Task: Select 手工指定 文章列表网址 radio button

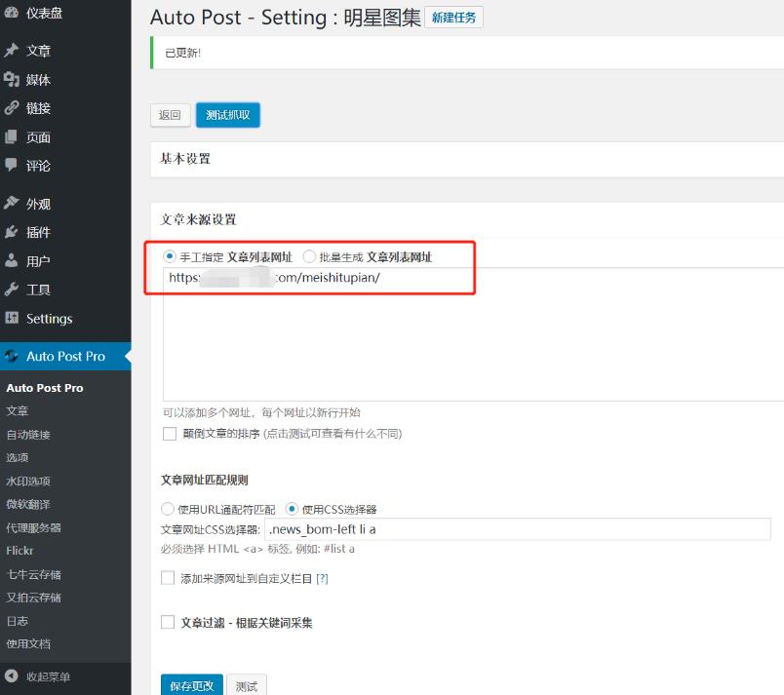Action: [170, 257]
